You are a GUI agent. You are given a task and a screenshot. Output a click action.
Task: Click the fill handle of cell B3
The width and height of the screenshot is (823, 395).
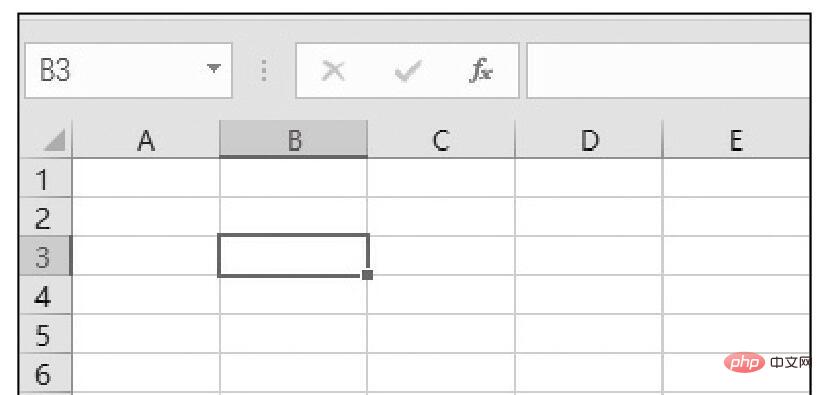coord(367,275)
